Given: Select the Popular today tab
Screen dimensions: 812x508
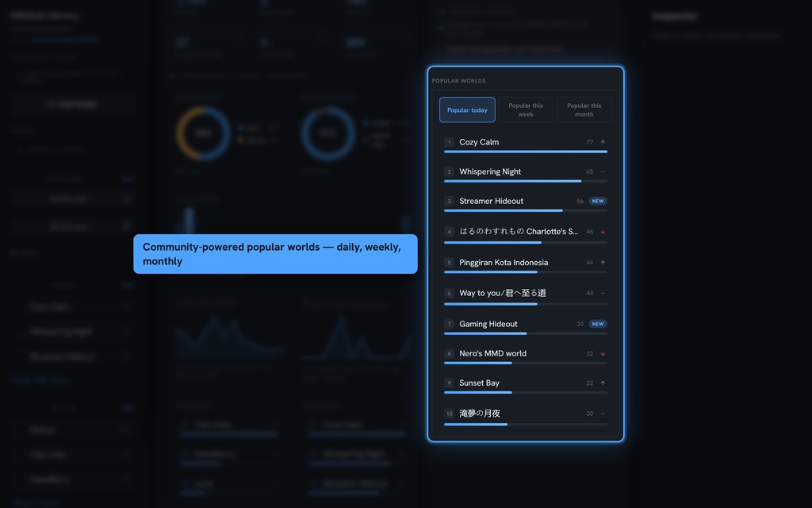Looking at the screenshot, I should [x=467, y=110].
